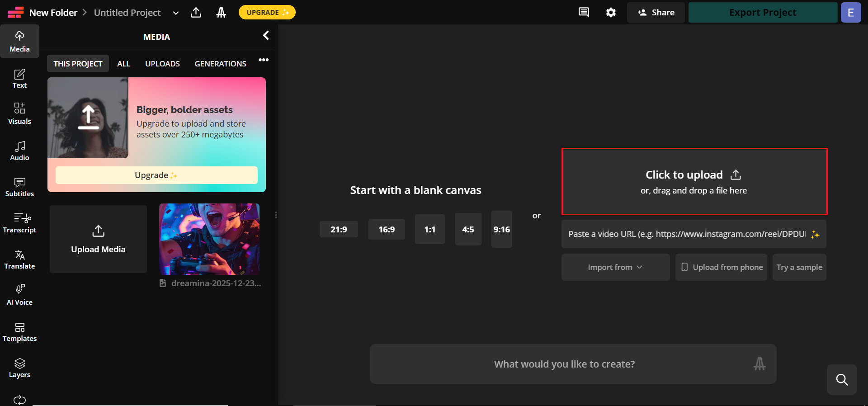Open the Visuals panel
Image resolution: width=868 pixels, height=406 pixels.
(x=19, y=114)
